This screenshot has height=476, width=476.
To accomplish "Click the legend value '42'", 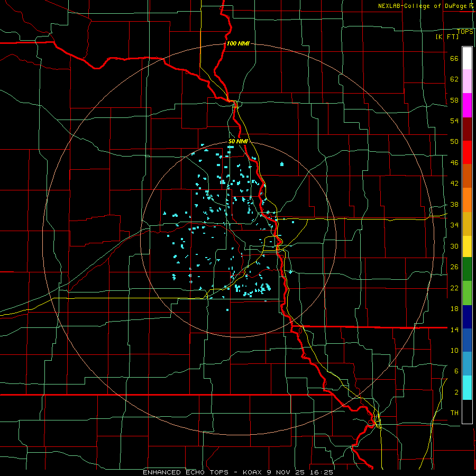I will pyautogui.click(x=454, y=184).
